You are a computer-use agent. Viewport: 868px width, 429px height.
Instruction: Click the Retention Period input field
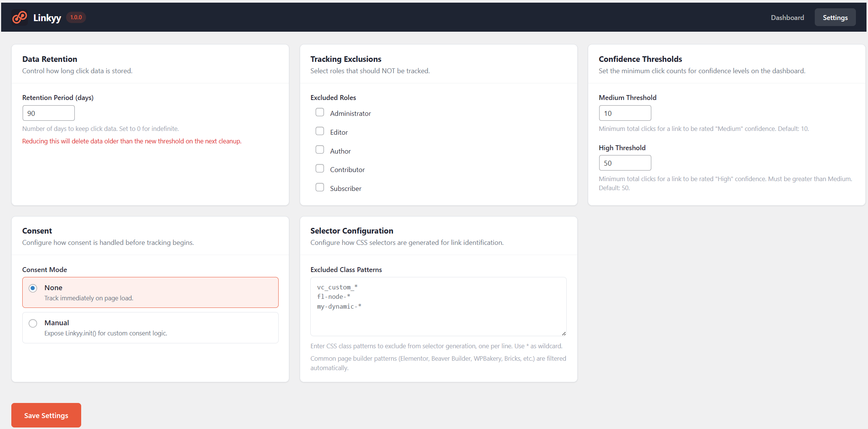tap(48, 113)
